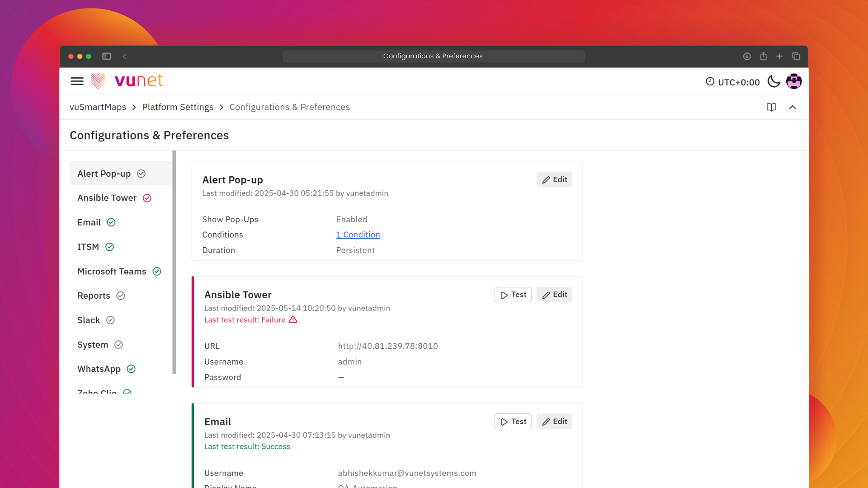The width and height of the screenshot is (868, 488).
Task: Navigate to Platform Settings breadcrumb
Action: 178,107
